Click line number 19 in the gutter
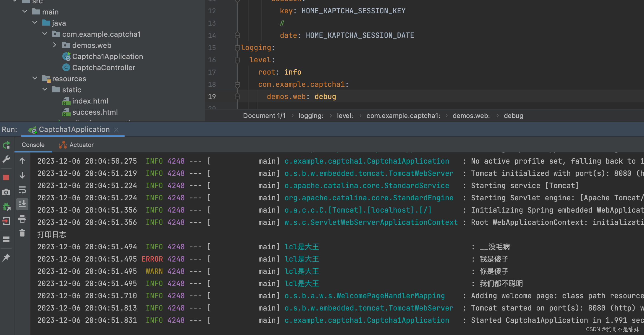 click(212, 97)
